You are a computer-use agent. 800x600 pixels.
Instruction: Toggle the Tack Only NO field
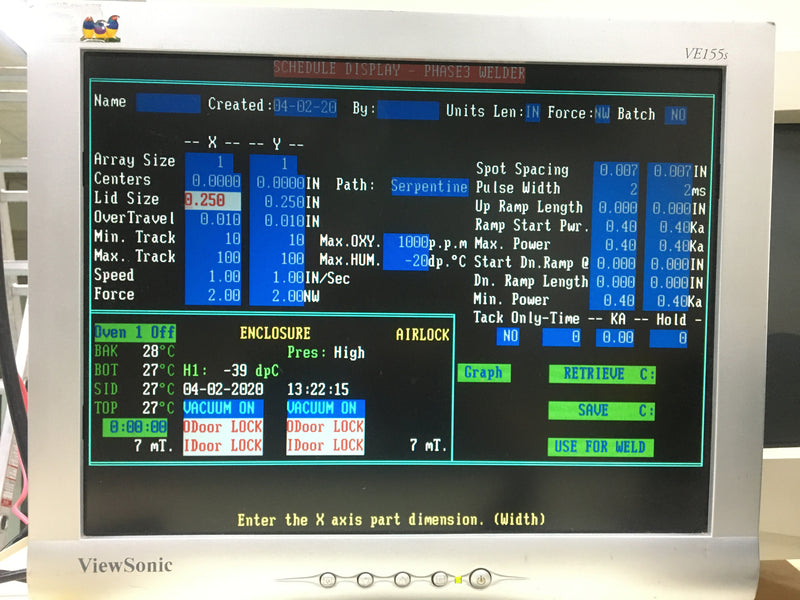(508, 336)
